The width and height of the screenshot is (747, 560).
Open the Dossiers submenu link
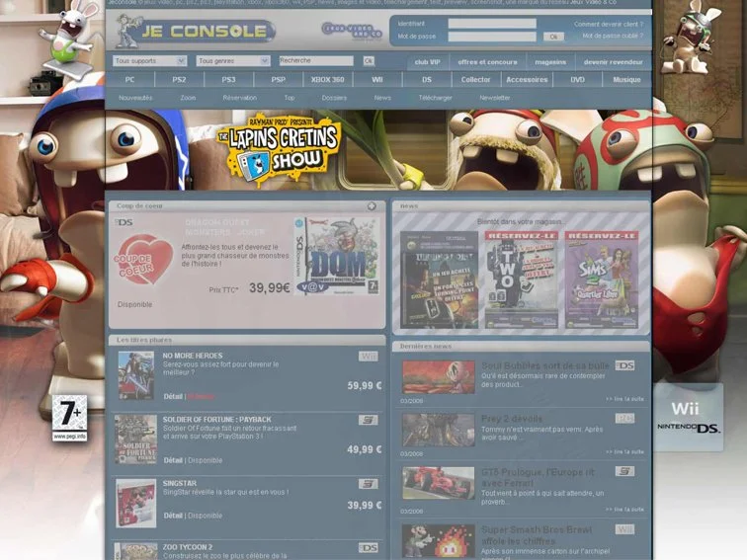point(334,98)
